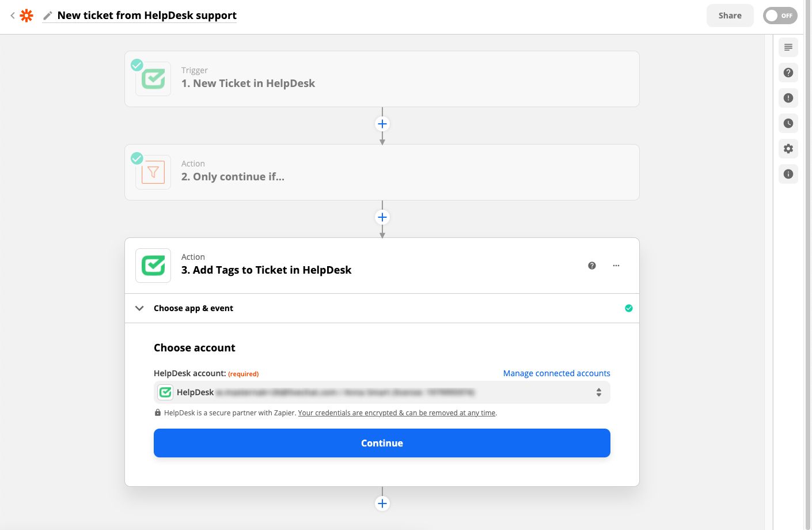This screenshot has width=812, height=530.
Task: Click HelpDesk icon on step 3 header
Action: pos(153,266)
